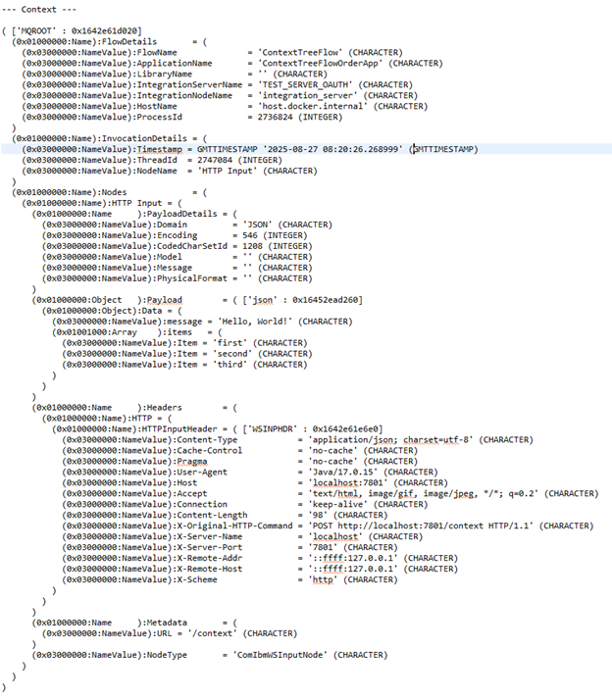Click the Nodes section name
The height and width of the screenshot is (700, 612).
click(x=115, y=192)
